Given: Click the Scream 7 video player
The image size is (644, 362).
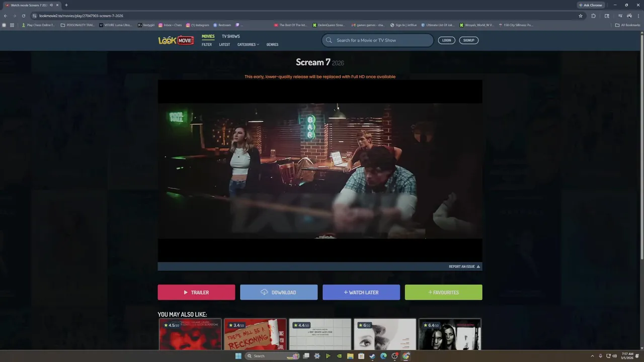Looking at the screenshot, I should 320,171.
